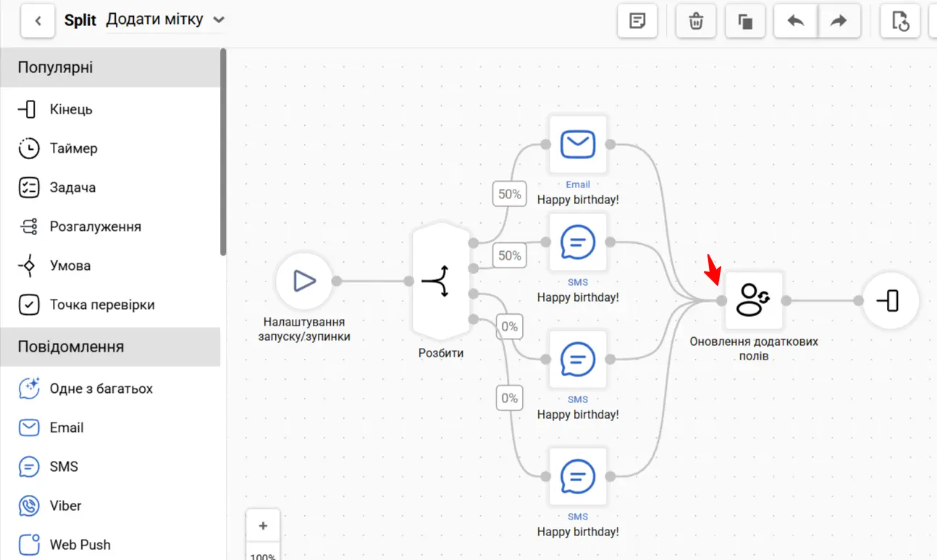This screenshot has height=560, width=937.
Task: Click the zoom in plus button
Action: 263,526
